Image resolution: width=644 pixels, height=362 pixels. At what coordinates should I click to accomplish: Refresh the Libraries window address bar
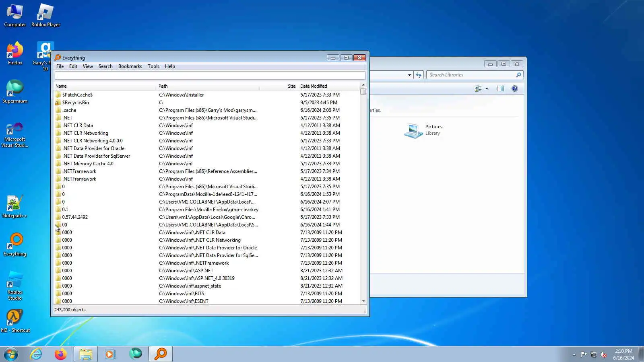pos(419,75)
